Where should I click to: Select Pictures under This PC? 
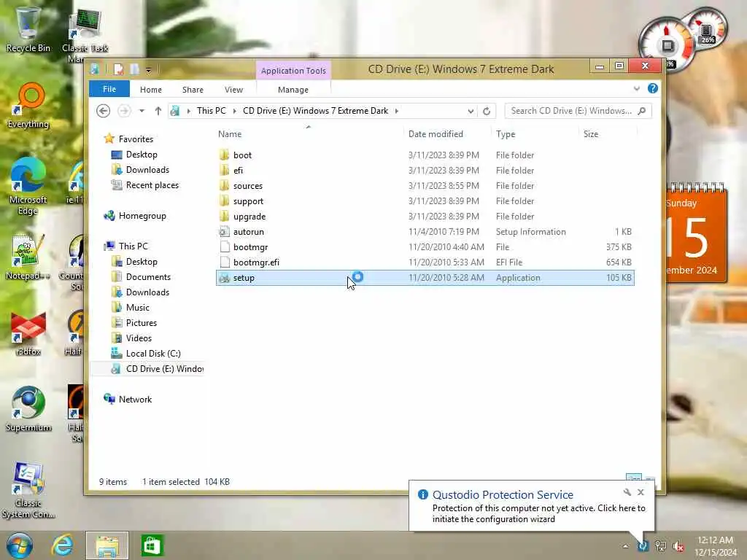tap(134, 323)
